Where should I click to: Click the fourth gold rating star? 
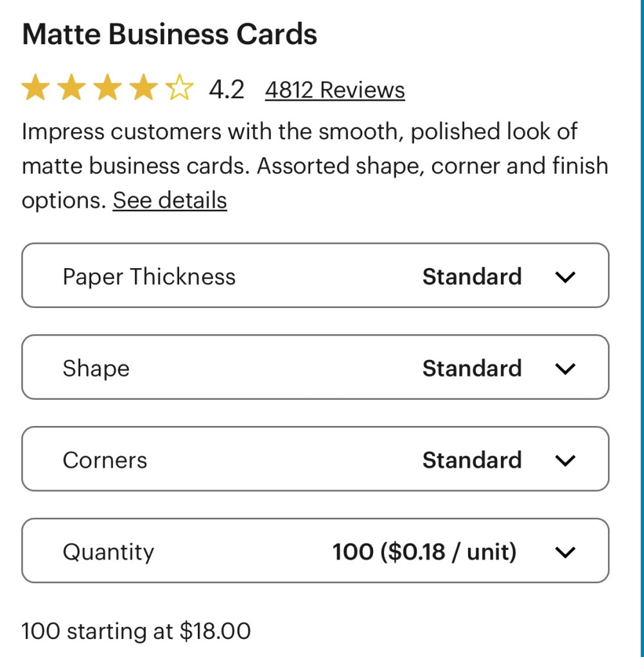point(143,89)
